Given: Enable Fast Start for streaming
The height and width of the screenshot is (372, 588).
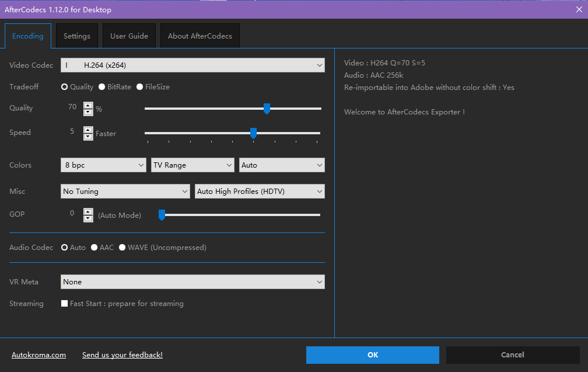Looking at the screenshot, I should [x=64, y=303].
